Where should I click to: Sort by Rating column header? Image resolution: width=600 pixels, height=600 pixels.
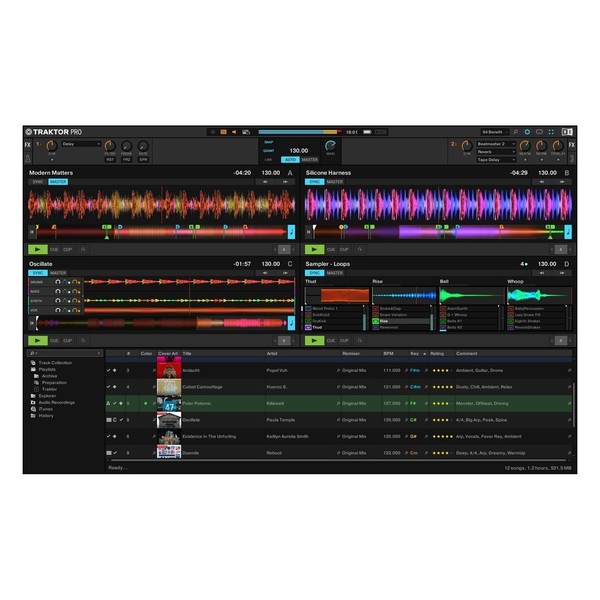pyautogui.click(x=437, y=354)
